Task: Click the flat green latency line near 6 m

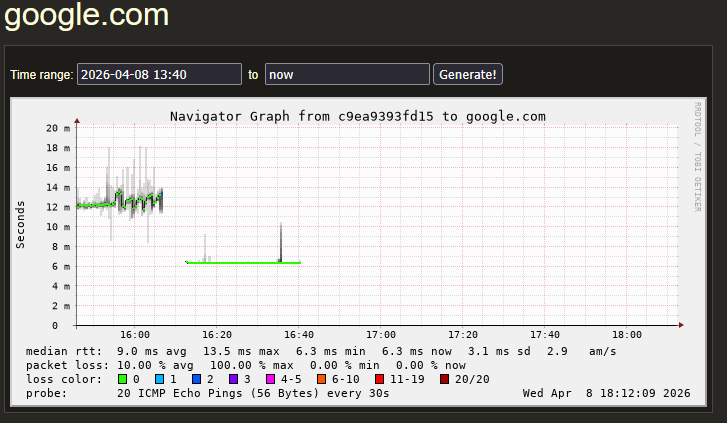Action: click(243, 263)
